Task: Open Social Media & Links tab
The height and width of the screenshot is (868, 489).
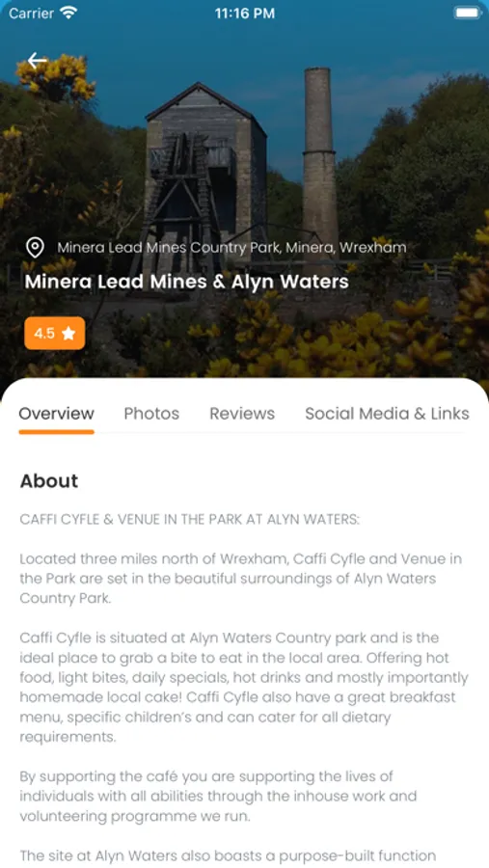Action: tap(387, 414)
